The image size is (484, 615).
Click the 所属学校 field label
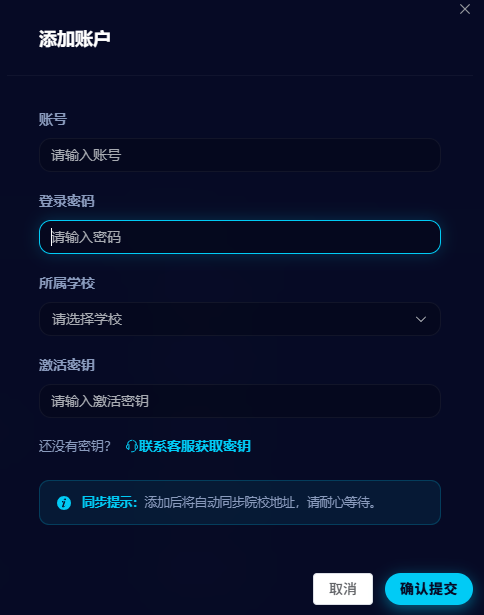(x=67, y=283)
